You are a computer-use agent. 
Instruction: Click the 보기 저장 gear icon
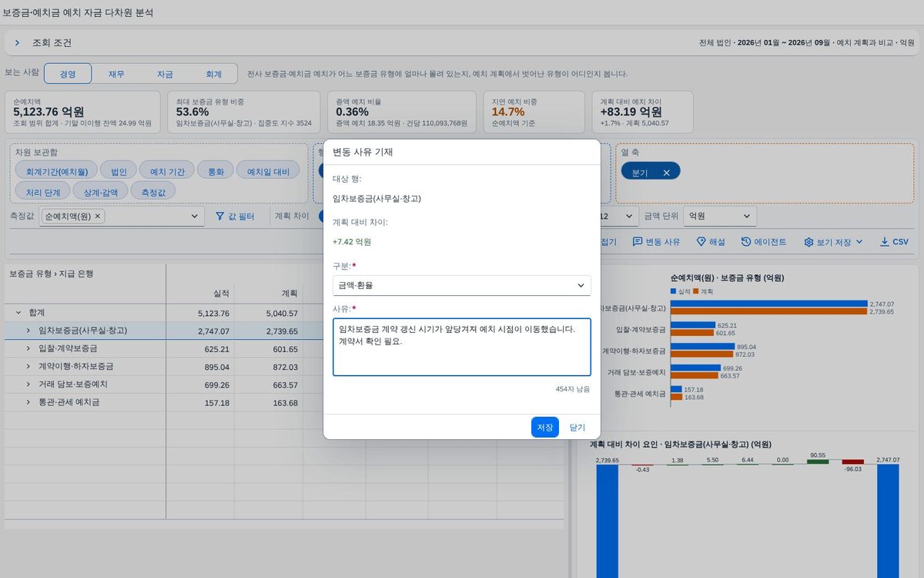pyautogui.click(x=808, y=242)
